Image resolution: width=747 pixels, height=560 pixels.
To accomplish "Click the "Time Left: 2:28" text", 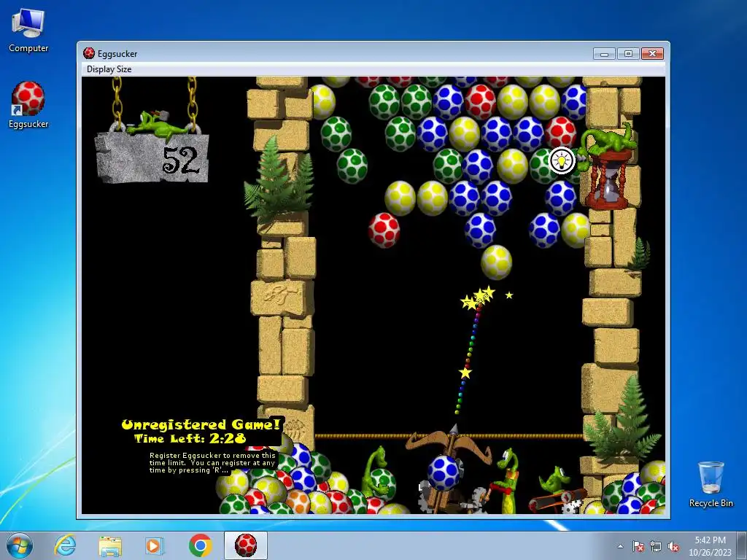I will tap(190, 438).
